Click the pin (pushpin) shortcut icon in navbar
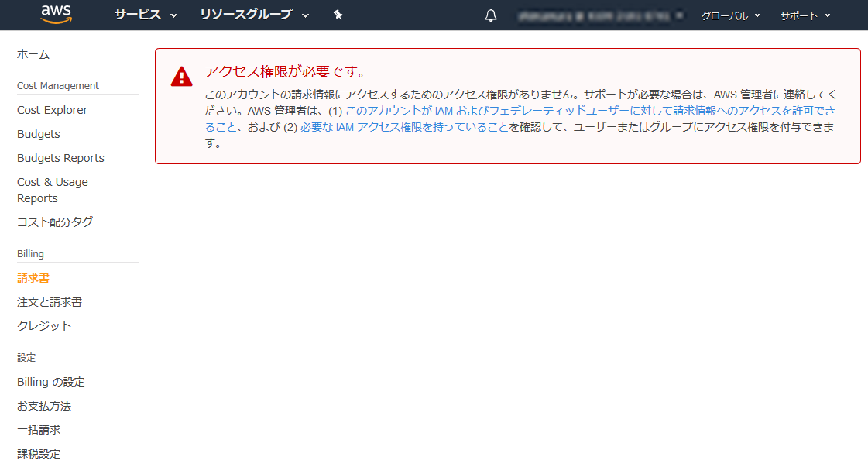This screenshot has height=471, width=868. pos(338,14)
